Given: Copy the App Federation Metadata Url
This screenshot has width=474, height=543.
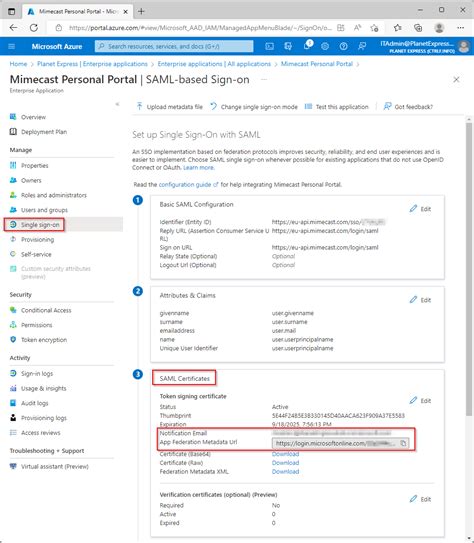Looking at the screenshot, I should click(x=403, y=443).
